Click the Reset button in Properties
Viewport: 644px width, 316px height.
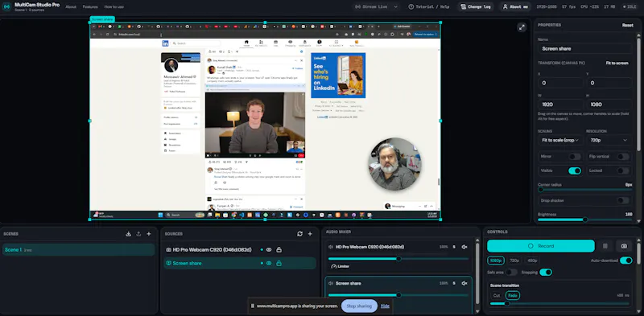pyautogui.click(x=627, y=25)
